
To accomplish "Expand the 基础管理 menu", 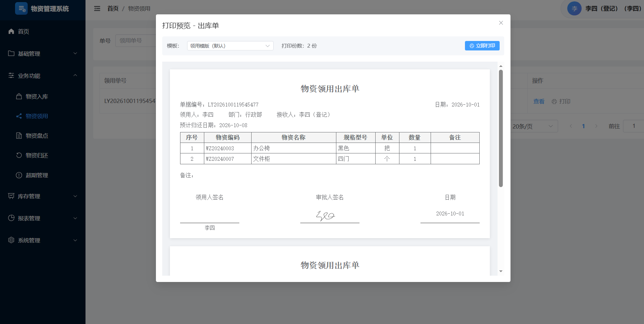I will click(43, 54).
